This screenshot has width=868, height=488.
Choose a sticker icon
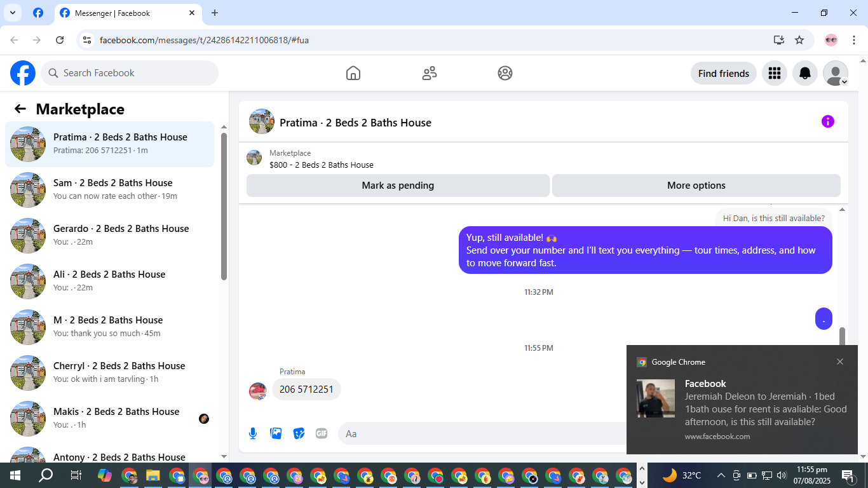point(299,433)
